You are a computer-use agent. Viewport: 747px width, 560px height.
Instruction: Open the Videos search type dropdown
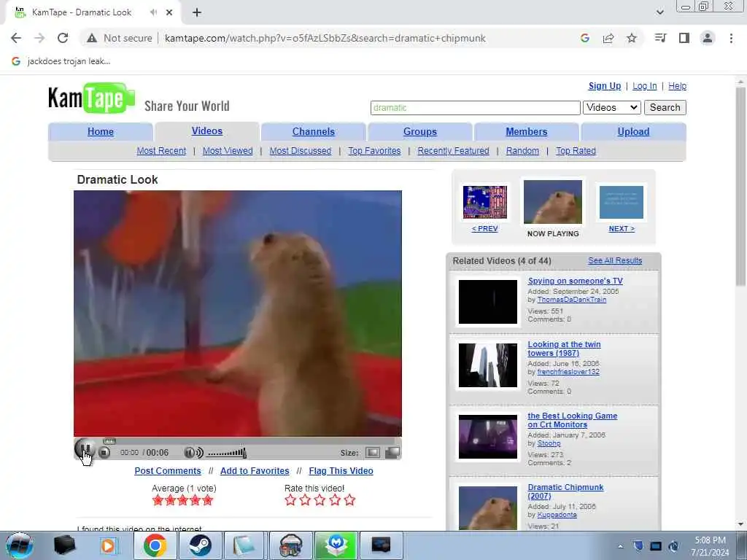612,108
